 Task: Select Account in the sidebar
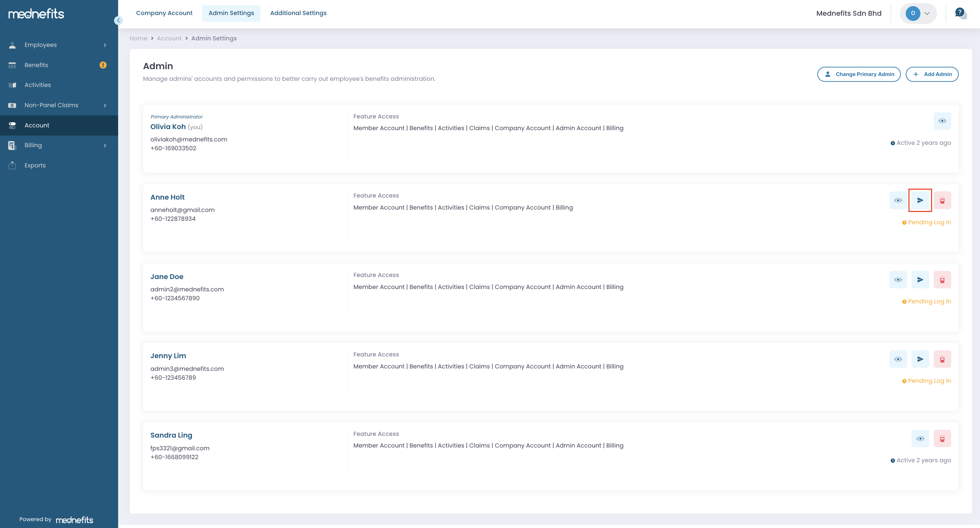[59, 125]
